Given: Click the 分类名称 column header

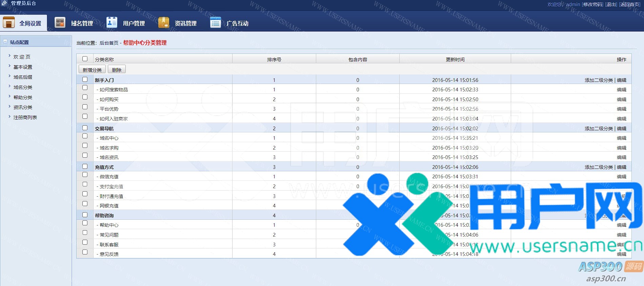Looking at the screenshot, I should pyautogui.click(x=104, y=60).
